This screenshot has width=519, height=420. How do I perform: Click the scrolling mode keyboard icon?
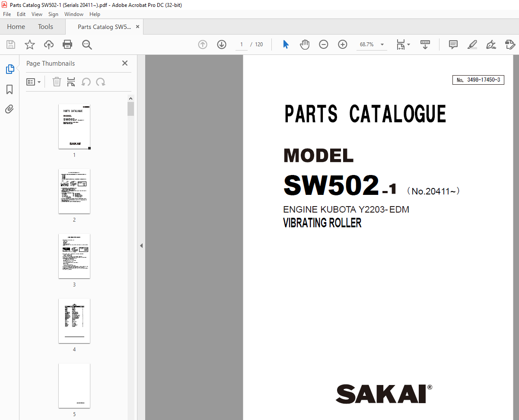click(x=425, y=45)
